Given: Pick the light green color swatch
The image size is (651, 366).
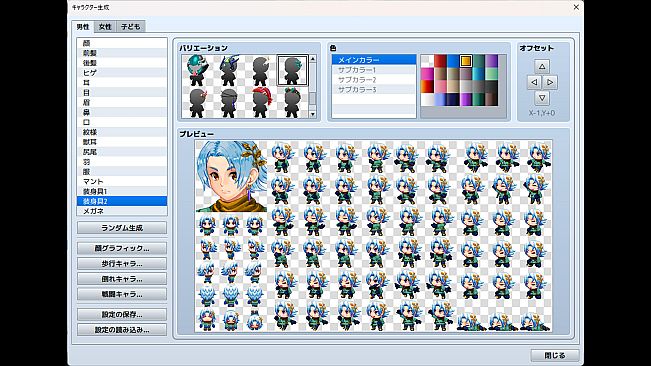Looking at the screenshot, I should (x=492, y=74).
